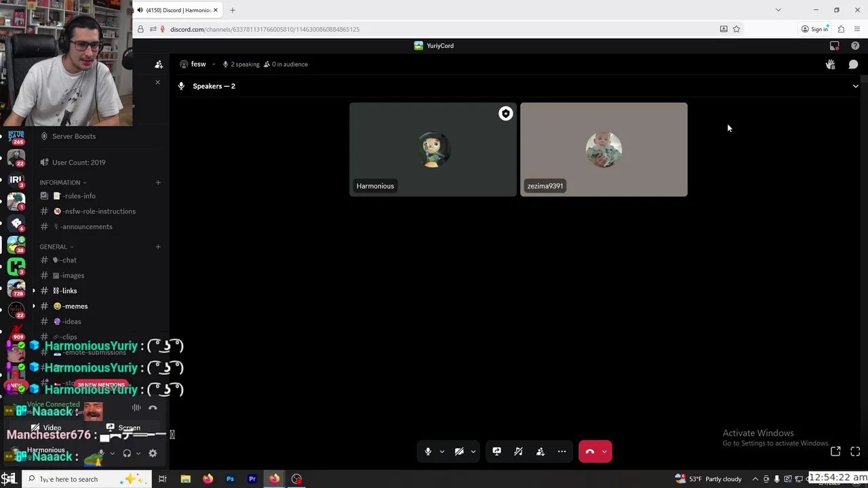Select Discord browser tab

coord(178,10)
